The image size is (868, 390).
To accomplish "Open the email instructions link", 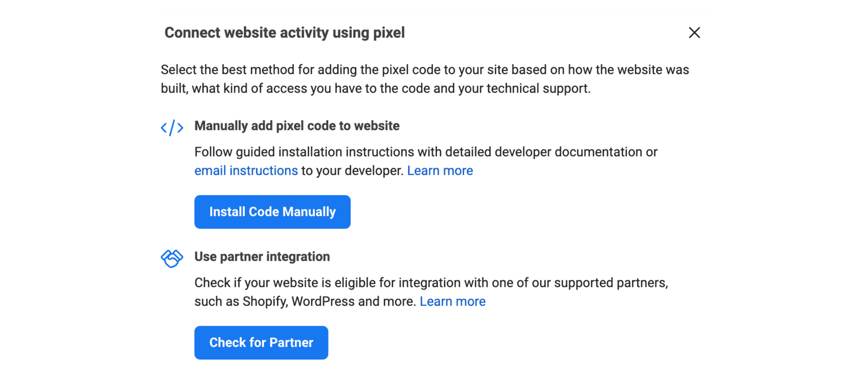I will click(x=246, y=171).
